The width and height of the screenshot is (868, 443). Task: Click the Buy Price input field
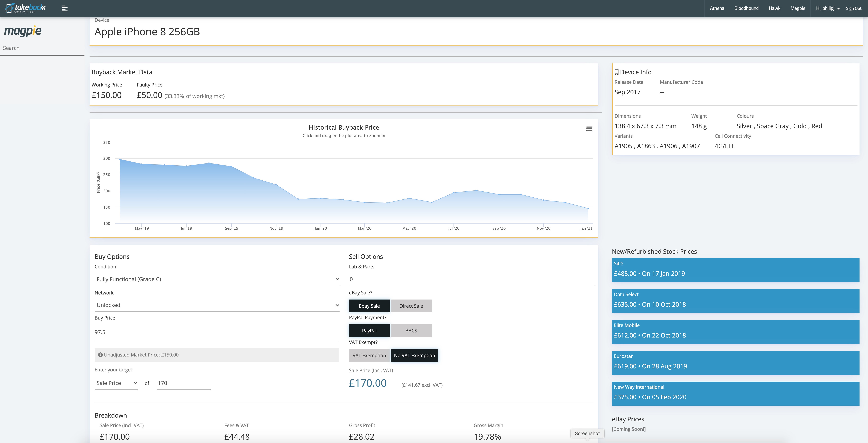tap(216, 332)
